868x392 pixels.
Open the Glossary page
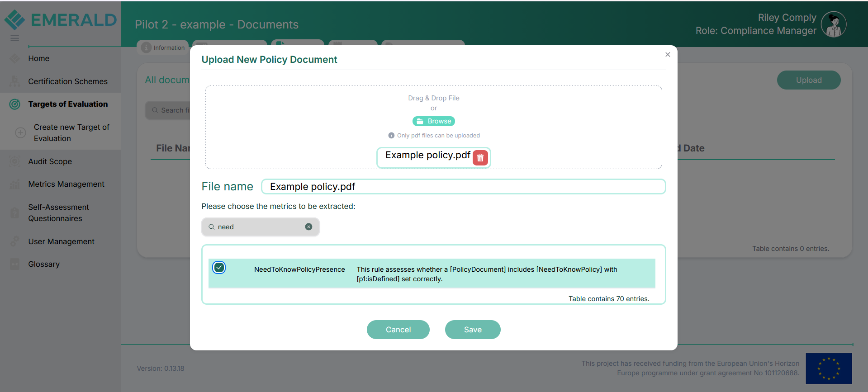44,264
